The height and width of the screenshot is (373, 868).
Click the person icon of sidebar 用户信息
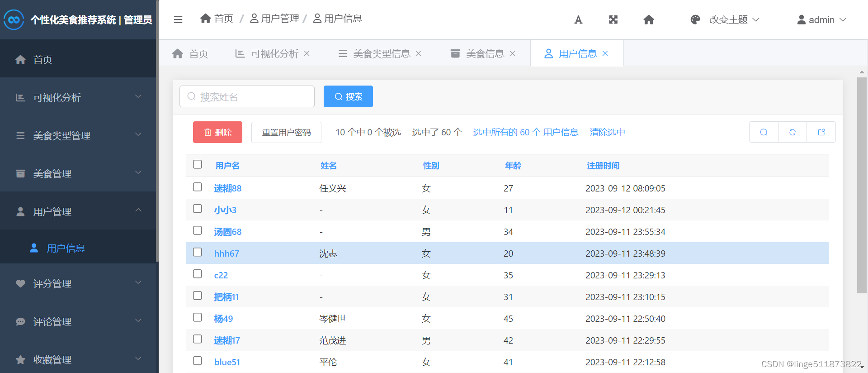(x=34, y=248)
